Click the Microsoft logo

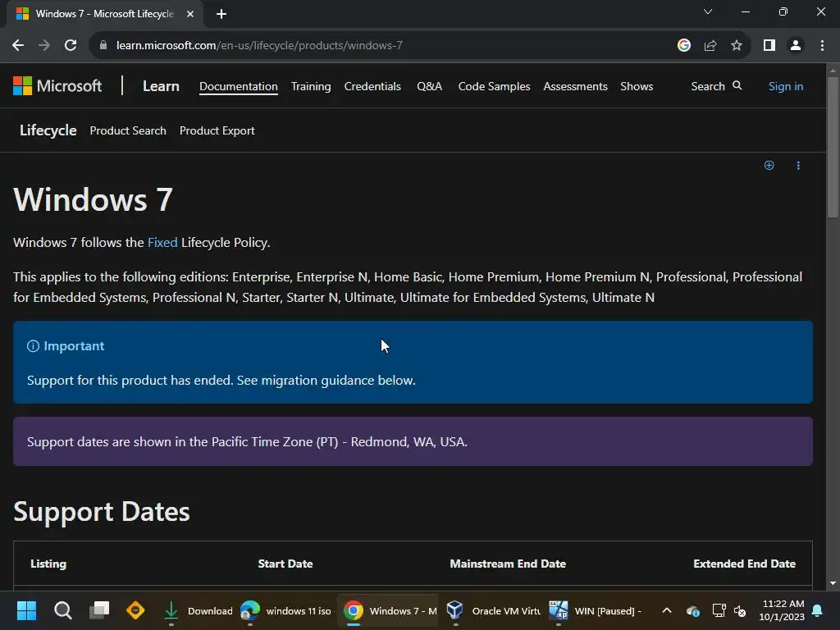click(x=57, y=85)
